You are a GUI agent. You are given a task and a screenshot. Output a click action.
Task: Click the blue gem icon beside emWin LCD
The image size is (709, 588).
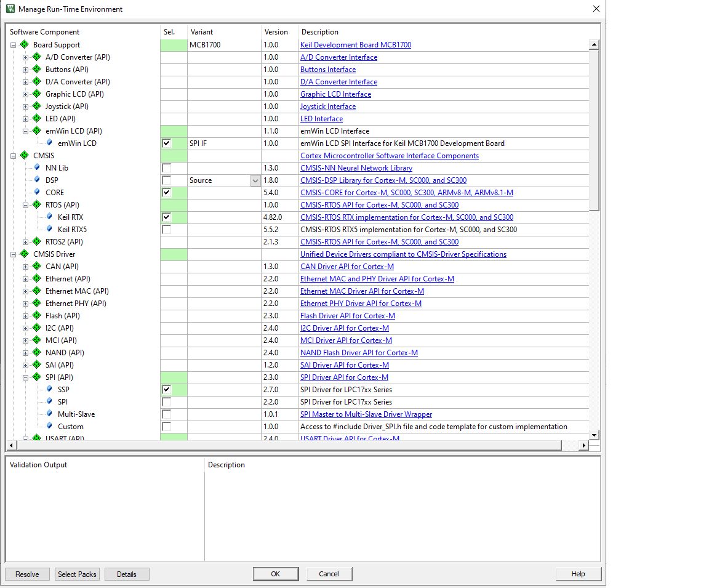[x=49, y=142]
